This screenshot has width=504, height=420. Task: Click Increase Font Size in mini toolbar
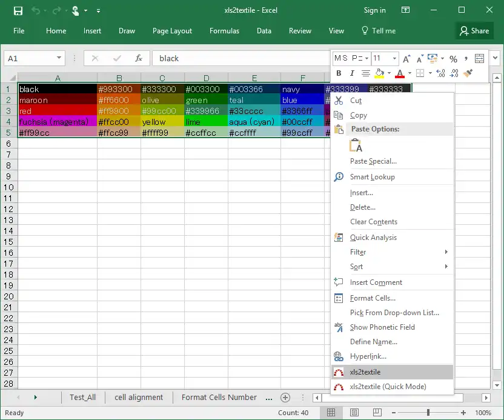pos(406,58)
